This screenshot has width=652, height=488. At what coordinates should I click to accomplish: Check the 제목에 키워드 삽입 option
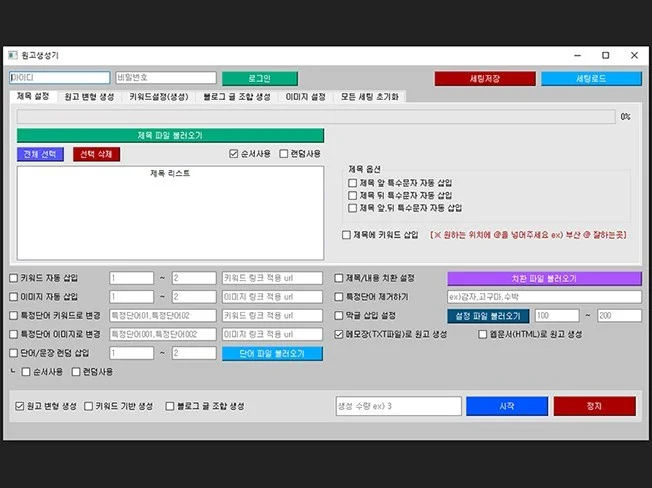[x=346, y=234]
